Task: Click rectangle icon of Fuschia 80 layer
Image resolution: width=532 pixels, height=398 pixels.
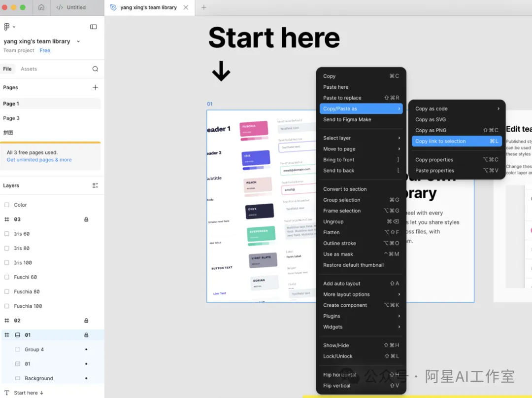Action: [x=7, y=291]
